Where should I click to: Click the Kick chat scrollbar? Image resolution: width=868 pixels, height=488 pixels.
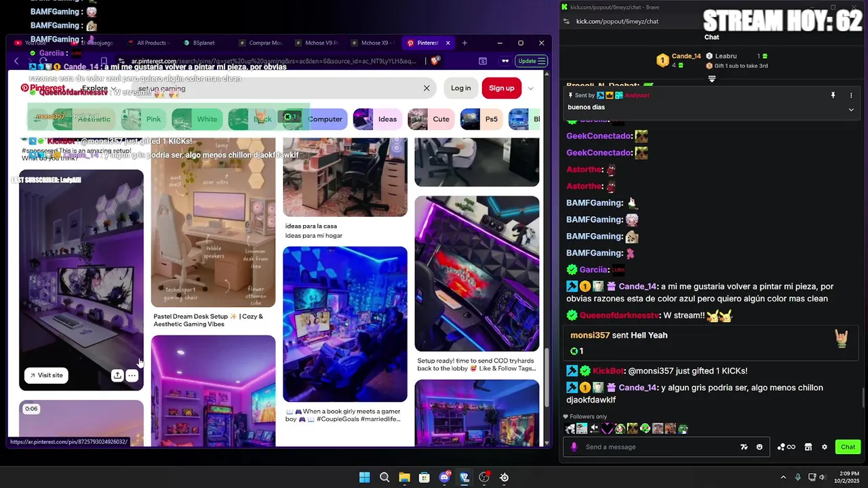[863, 399]
